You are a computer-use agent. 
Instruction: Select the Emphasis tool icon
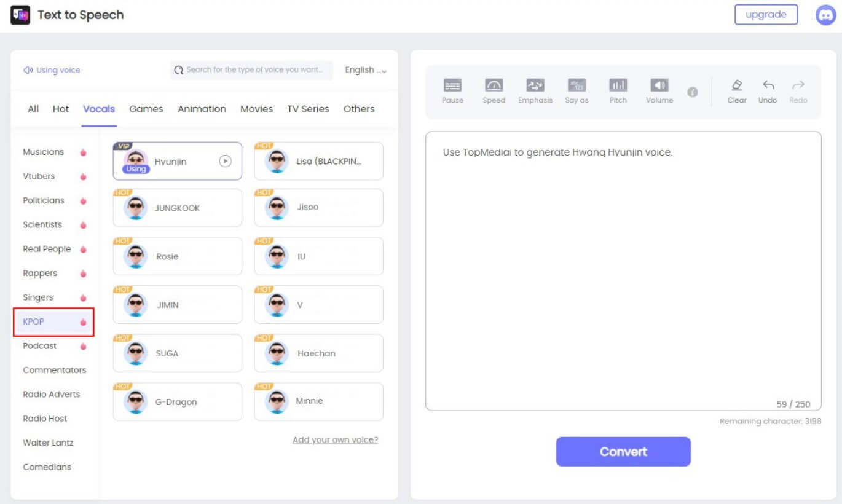point(535,85)
